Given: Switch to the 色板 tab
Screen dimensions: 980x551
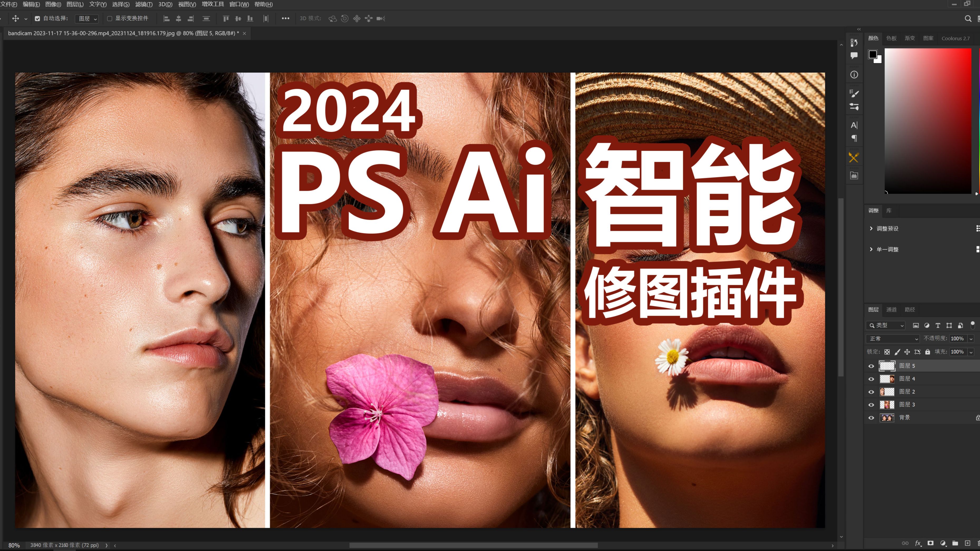Looking at the screenshot, I should 891,38.
